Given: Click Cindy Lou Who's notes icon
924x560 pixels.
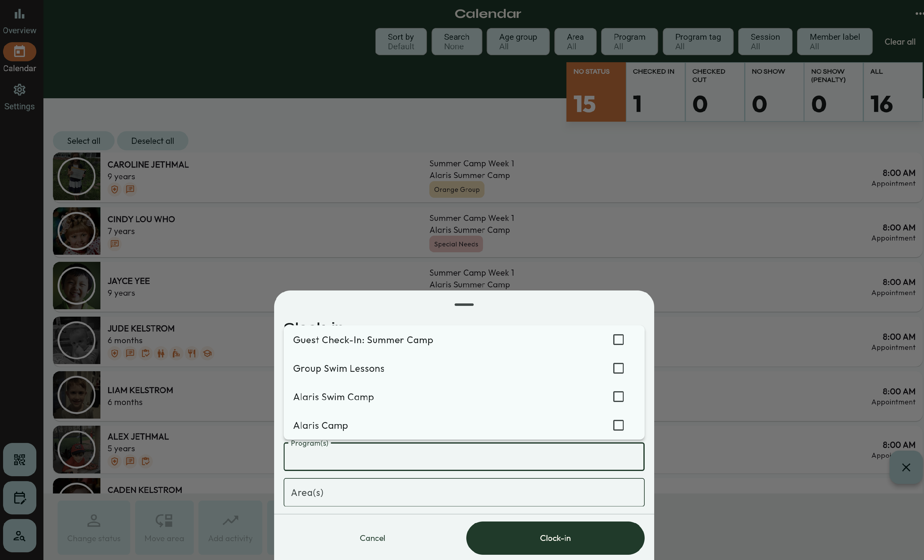Looking at the screenshot, I should click(x=115, y=244).
